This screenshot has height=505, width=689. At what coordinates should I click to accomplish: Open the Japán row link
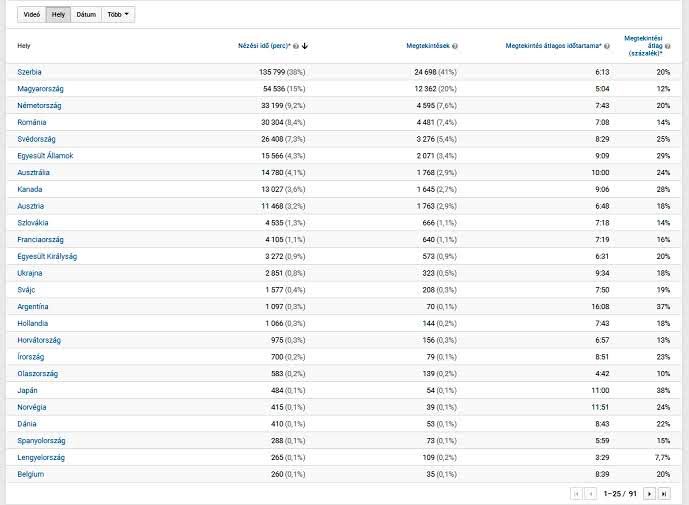coord(29,390)
